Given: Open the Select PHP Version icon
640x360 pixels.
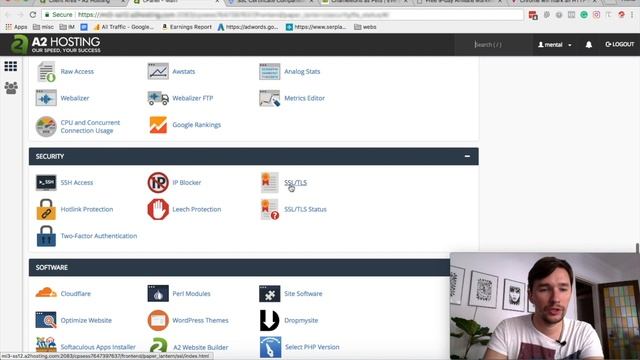Looking at the screenshot, I should click(x=270, y=347).
